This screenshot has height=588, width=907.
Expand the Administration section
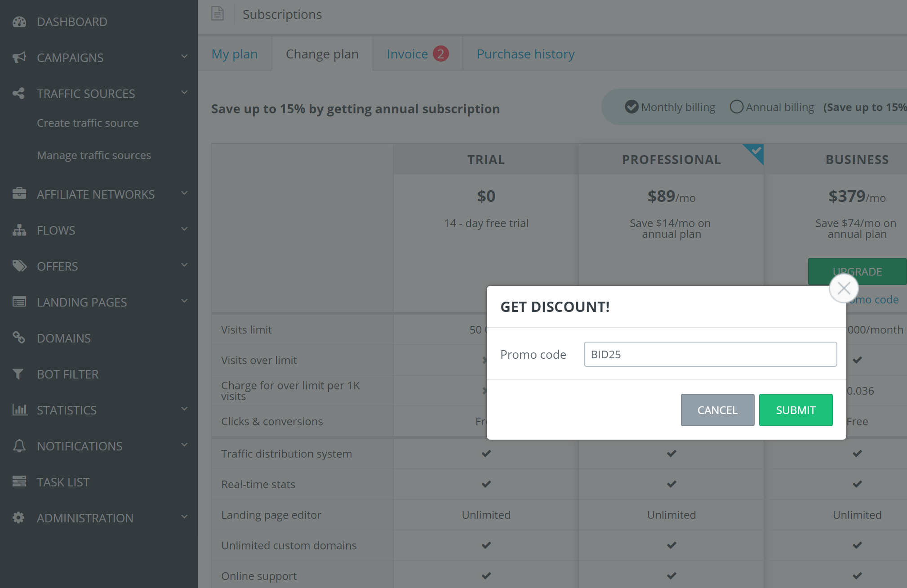pos(184,517)
